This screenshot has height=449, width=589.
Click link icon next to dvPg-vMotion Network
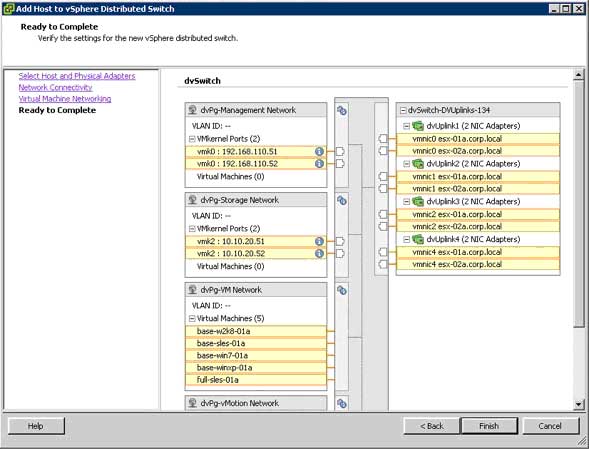(x=341, y=404)
